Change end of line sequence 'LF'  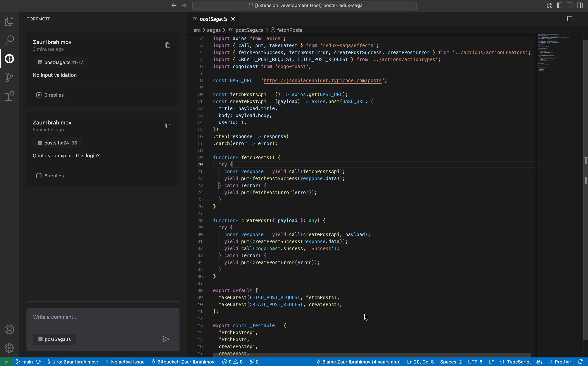491,362
